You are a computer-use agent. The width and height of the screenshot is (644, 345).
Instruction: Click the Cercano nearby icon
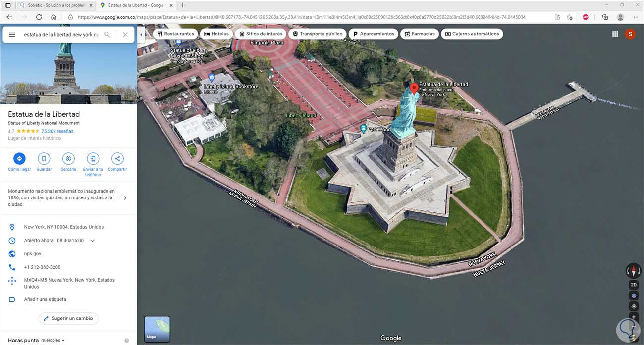click(x=68, y=159)
